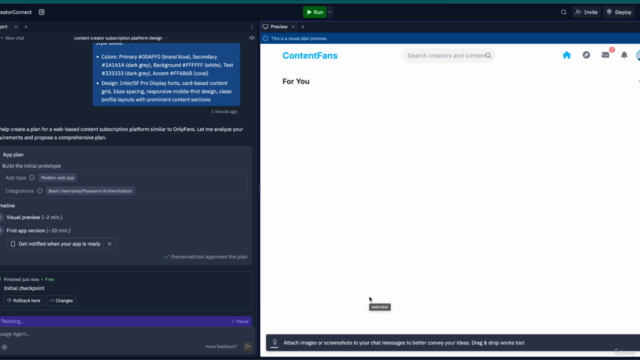Click the visual plan preview info icon
The height and width of the screenshot is (360, 640).
[265, 38]
